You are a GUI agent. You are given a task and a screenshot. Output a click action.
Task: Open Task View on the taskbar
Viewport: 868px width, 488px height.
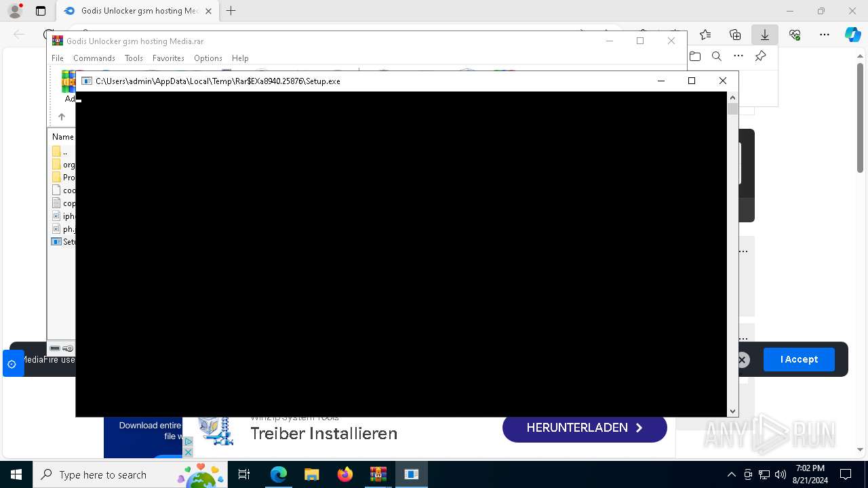click(x=244, y=474)
